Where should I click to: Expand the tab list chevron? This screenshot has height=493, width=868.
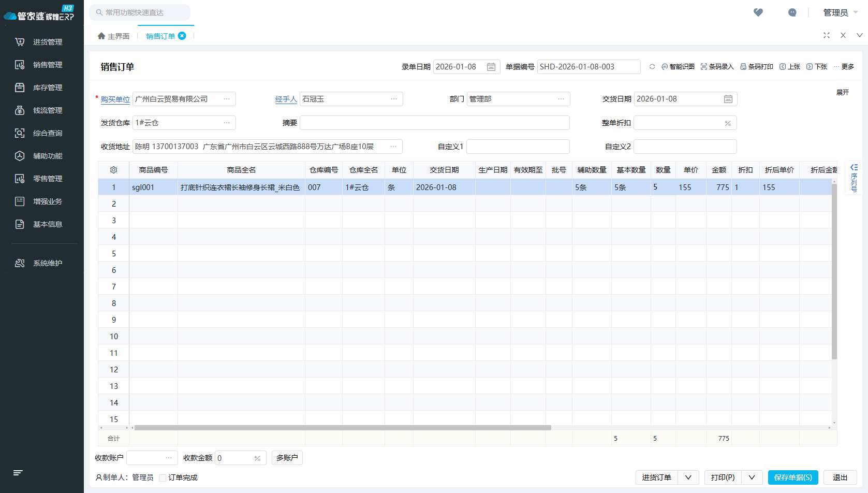point(860,35)
